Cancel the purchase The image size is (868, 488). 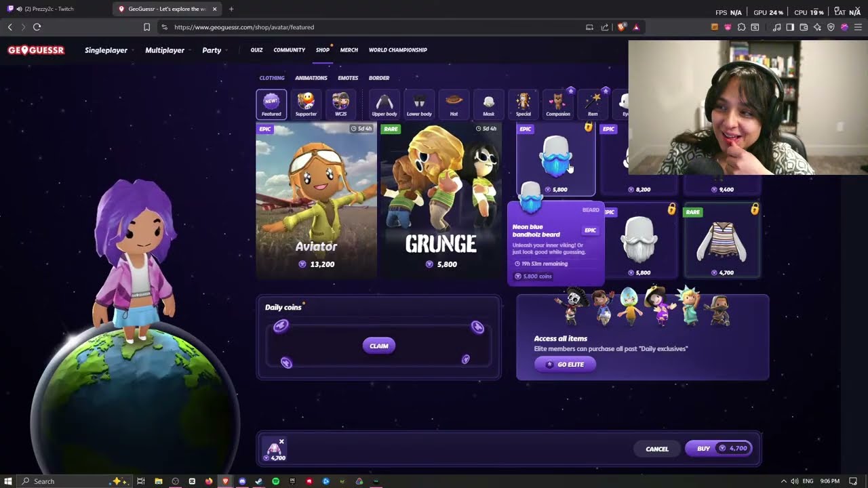coord(657,449)
